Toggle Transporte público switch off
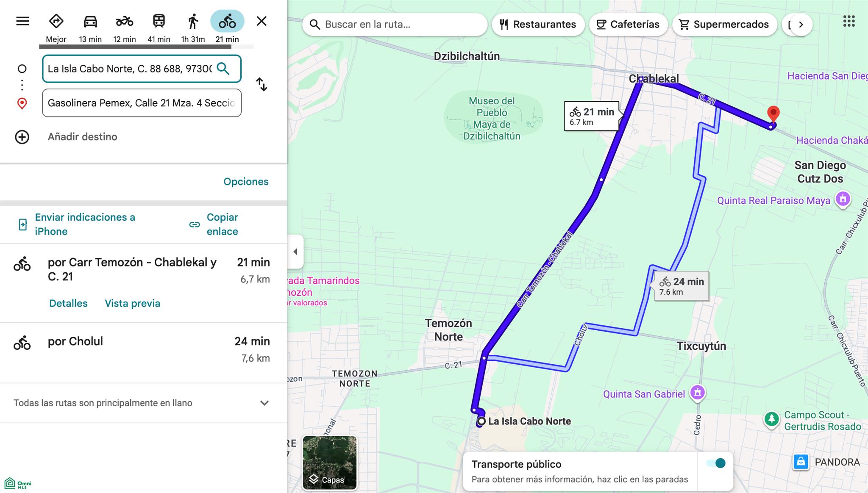 pos(716,463)
